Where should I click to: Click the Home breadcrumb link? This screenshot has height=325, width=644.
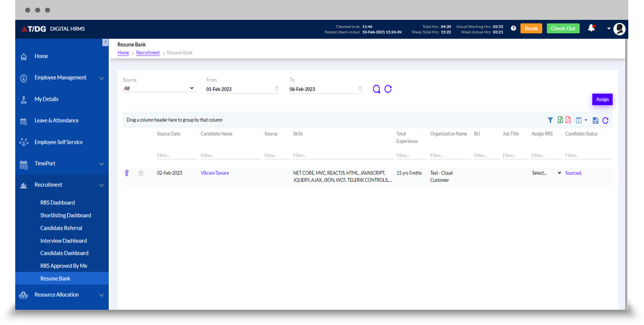coord(123,53)
